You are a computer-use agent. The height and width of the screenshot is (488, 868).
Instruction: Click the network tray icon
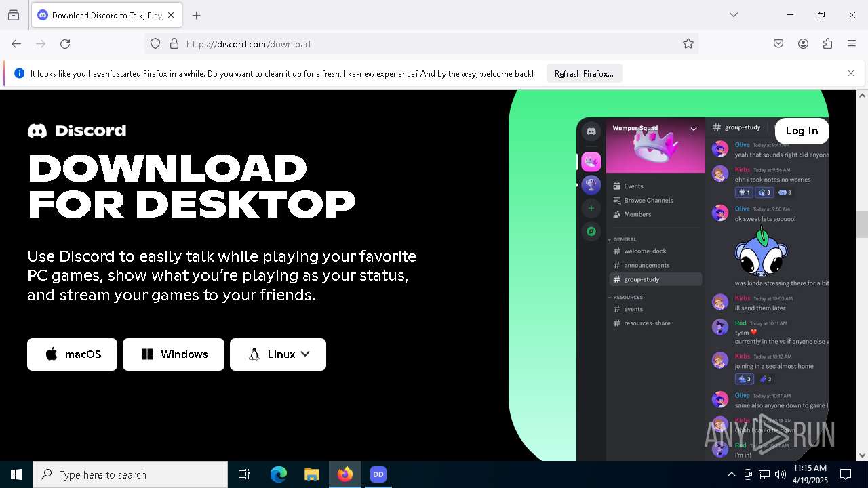coord(764,474)
